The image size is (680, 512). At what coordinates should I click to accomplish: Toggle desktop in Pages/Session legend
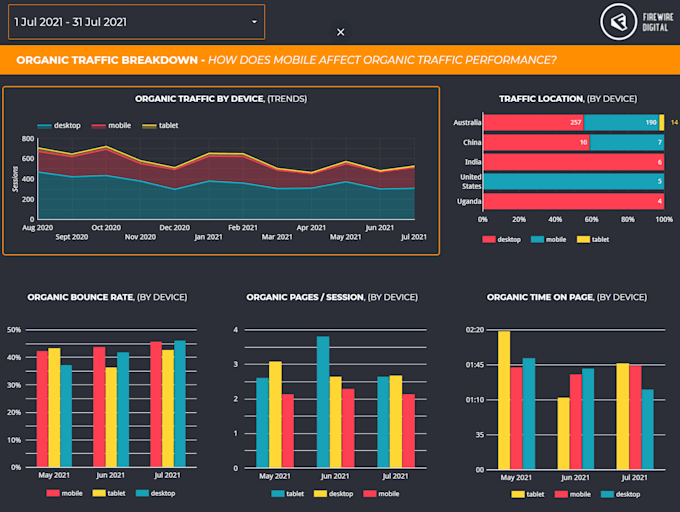[333, 494]
